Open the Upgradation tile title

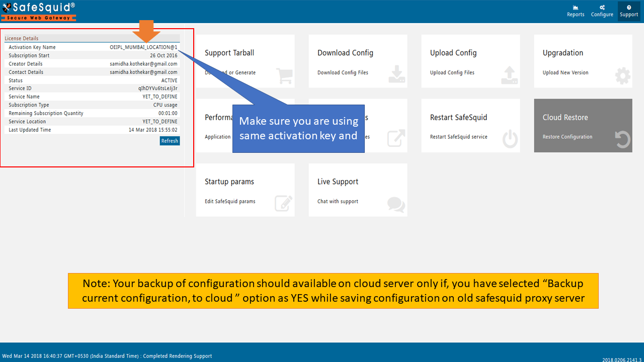[563, 53]
